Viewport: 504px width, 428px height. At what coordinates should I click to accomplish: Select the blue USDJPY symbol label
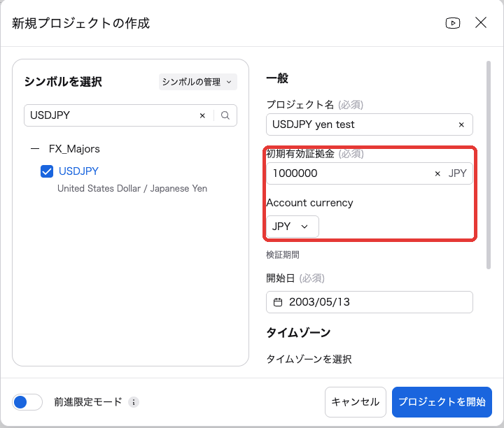[78, 171]
